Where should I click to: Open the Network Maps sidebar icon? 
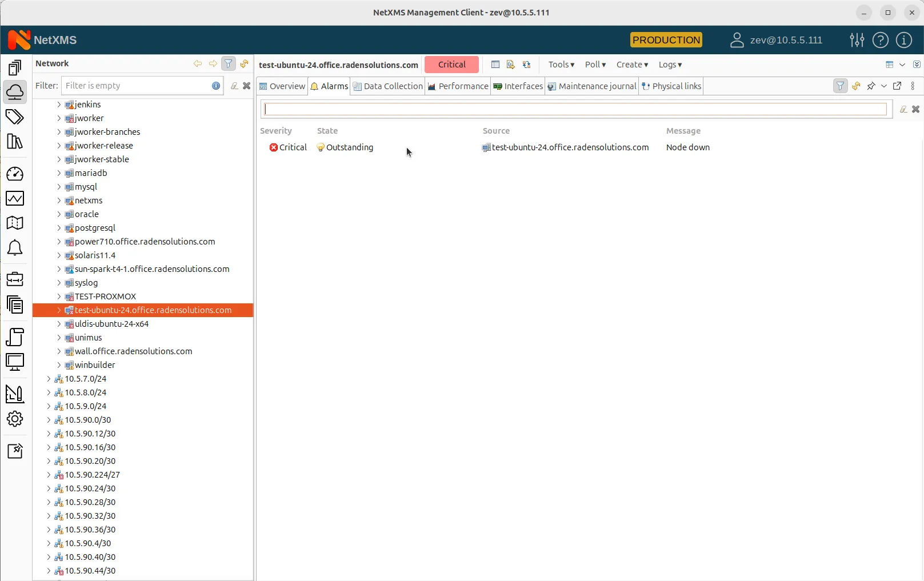[x=15, y=223]
